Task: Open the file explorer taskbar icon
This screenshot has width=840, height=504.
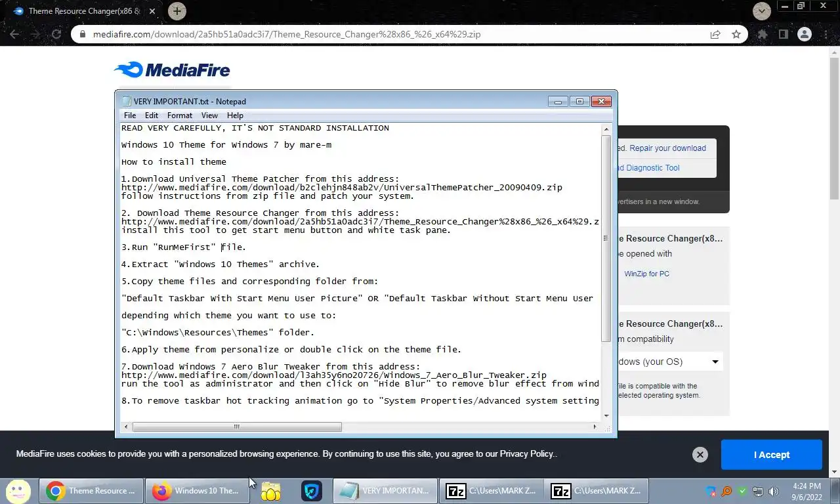Action: click(270, 491)
